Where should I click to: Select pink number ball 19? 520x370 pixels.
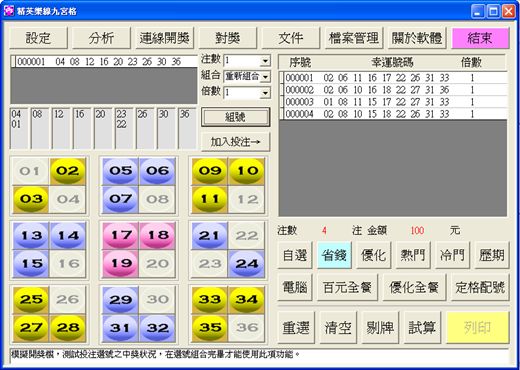tap(120, 264)
